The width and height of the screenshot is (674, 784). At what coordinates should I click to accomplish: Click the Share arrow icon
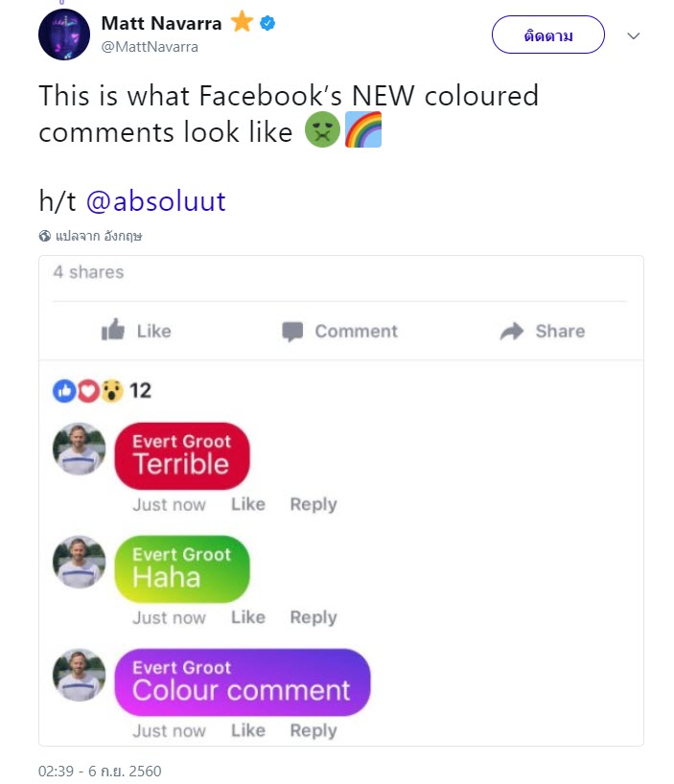pyautogui.click(x=510, y=331)
